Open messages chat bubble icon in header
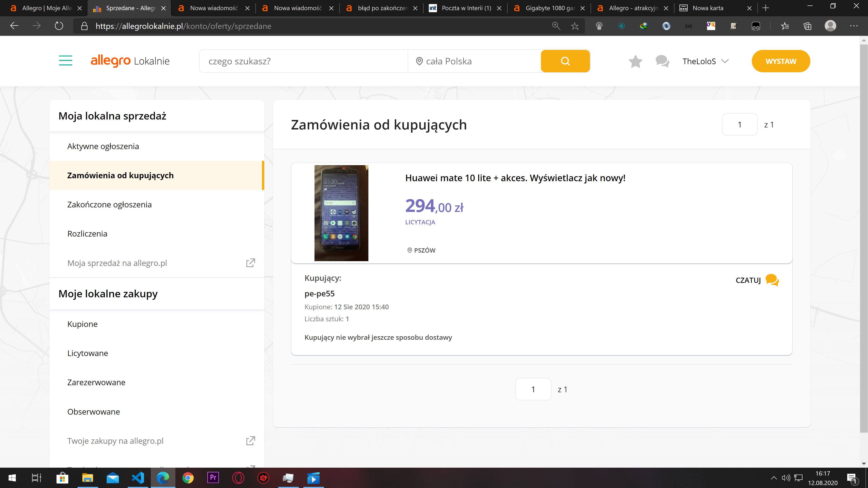 tap(663, 61)
